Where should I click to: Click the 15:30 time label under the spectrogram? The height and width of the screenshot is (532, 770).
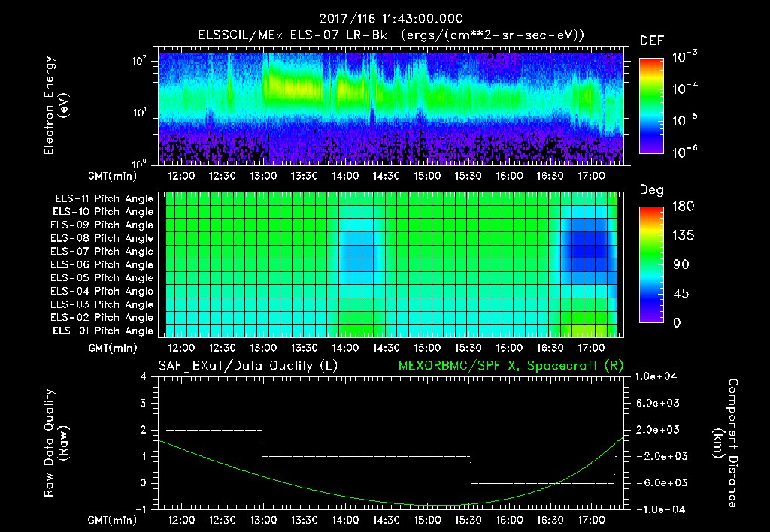coord(468,176)
